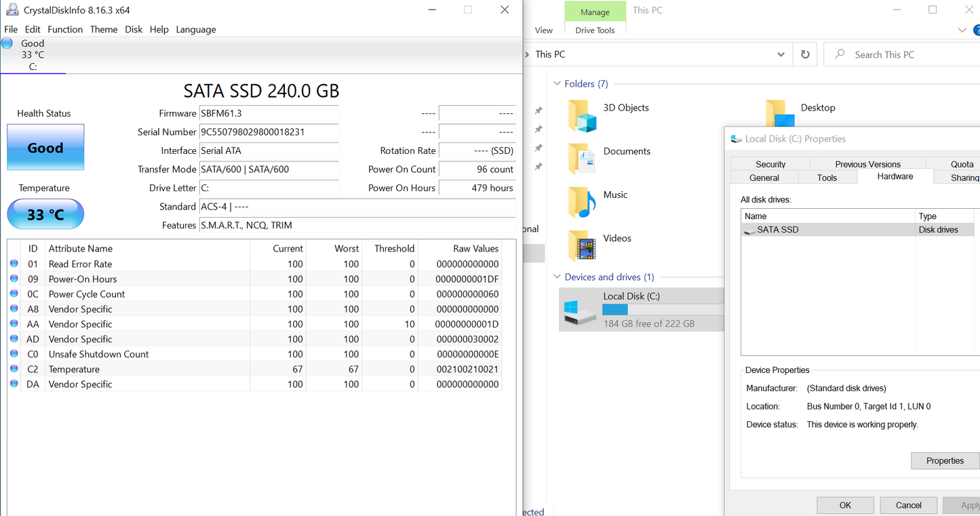Open the address bar history dropdown arrow
The image size is (980, 516).
[781, 54]
